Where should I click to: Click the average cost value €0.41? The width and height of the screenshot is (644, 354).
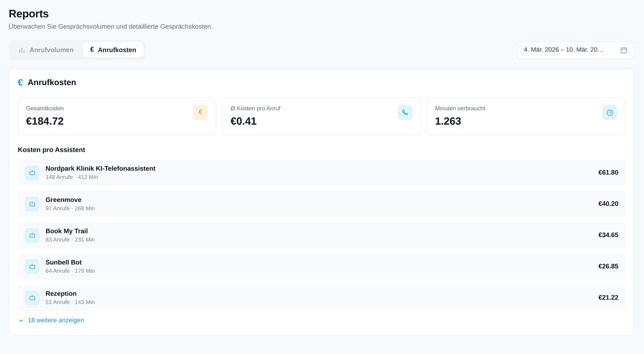[243, 121]
